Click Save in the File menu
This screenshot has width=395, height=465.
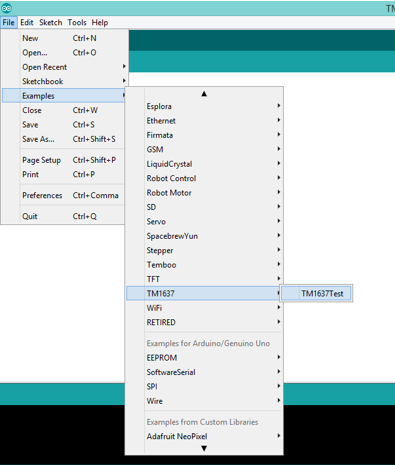63,125
